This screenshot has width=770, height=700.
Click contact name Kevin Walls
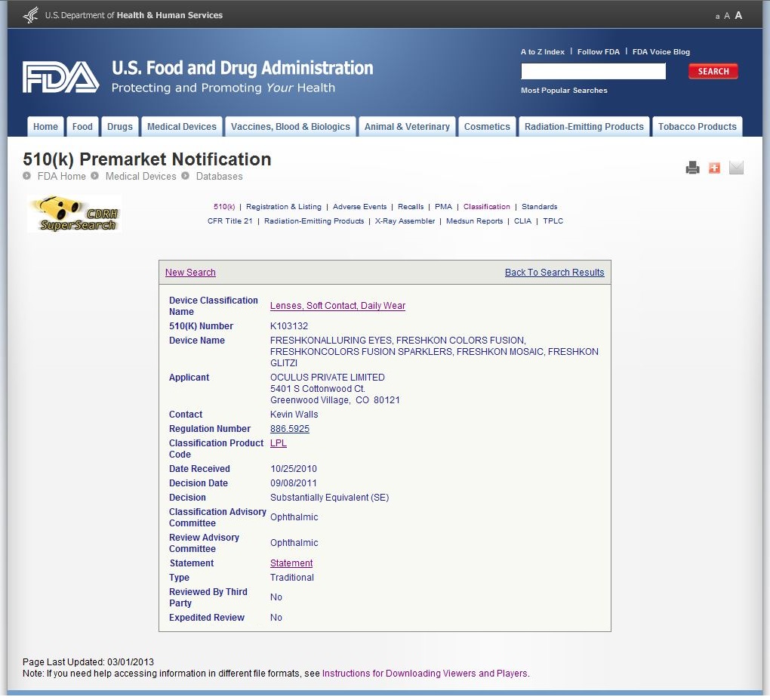tap(294, 415)
